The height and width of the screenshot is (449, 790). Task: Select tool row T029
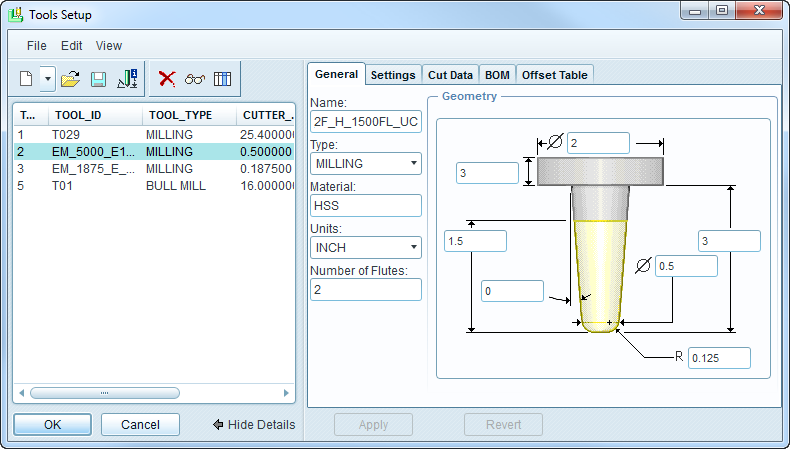(154, 135)
